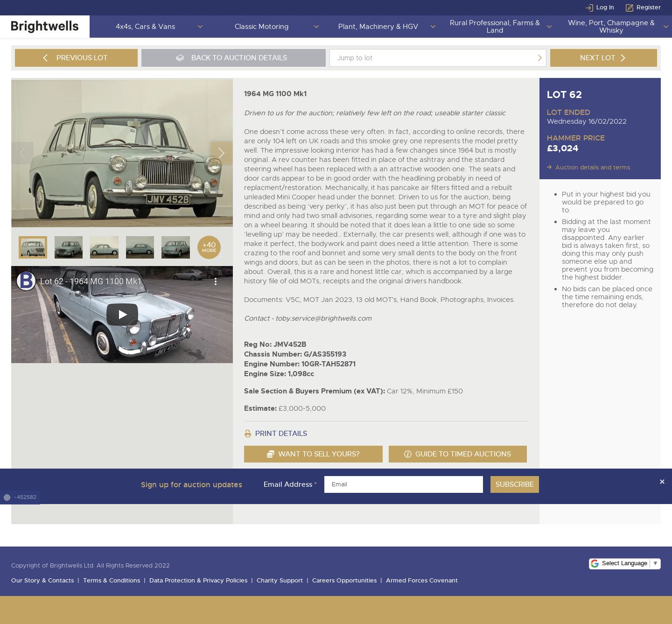The height and width of the screenshot is (624, 672).
Task: Open Guide to Timed Auctions
Action: point(458,454)
